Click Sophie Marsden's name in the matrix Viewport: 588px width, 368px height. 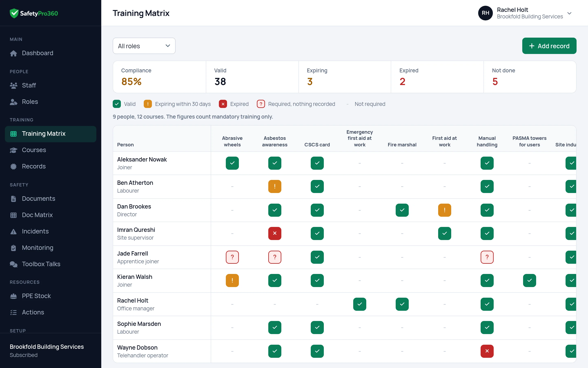(139, 324)
